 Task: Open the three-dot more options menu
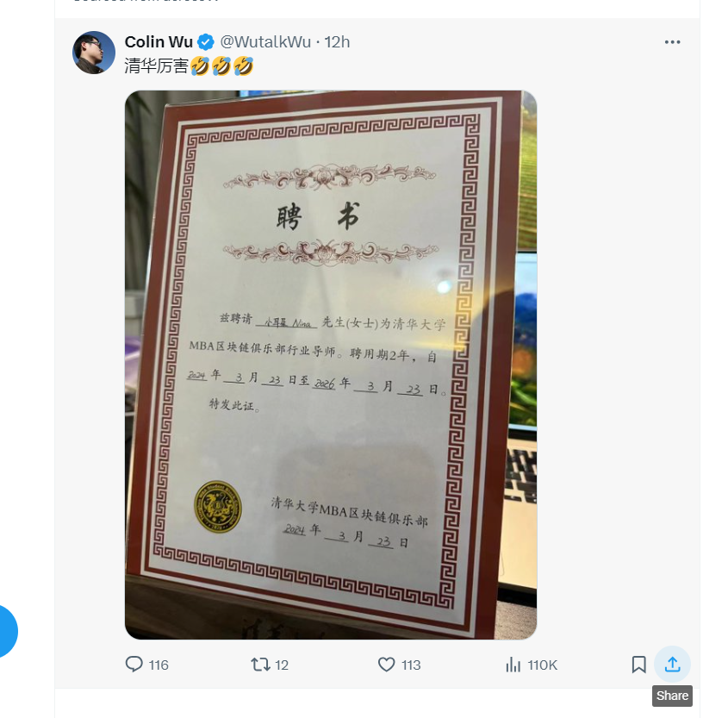pyautogui.click(x=672, y=42)
